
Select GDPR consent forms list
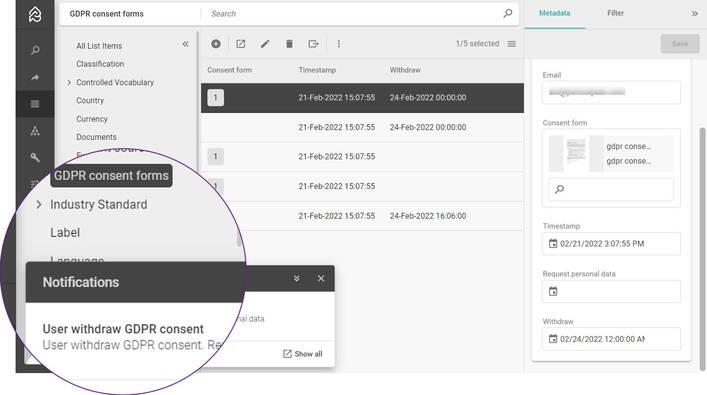[111, 175]
